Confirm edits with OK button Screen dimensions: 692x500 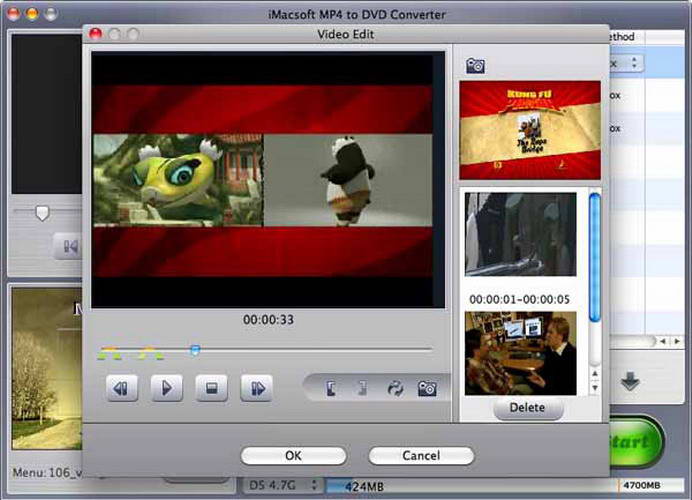point(293,455)
